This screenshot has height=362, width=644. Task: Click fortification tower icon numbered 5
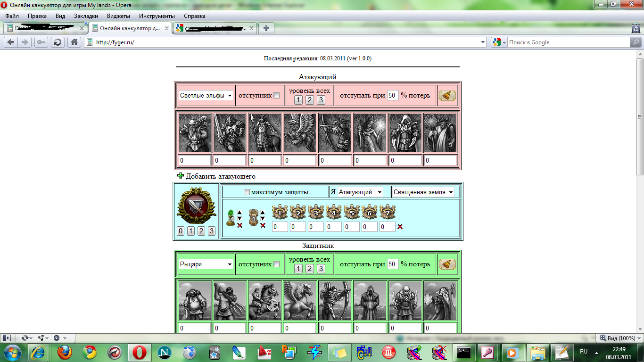(x=352, y=213)
